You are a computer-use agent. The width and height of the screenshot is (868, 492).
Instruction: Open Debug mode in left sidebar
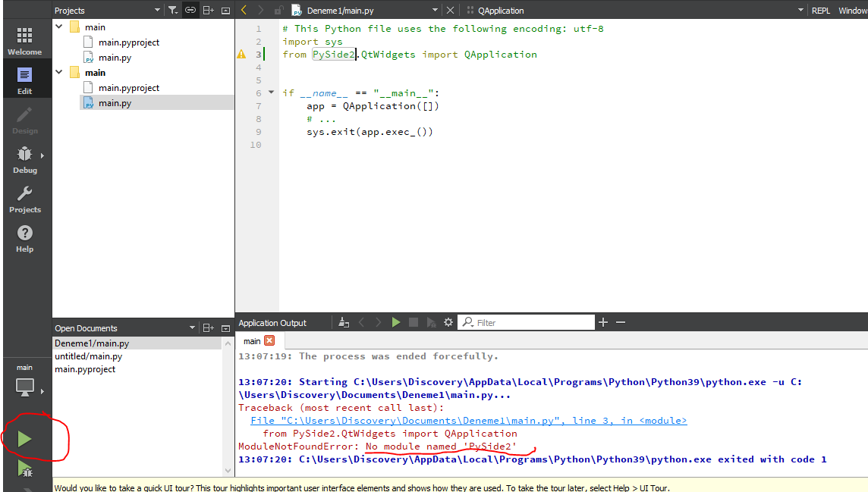coord(24,159)
